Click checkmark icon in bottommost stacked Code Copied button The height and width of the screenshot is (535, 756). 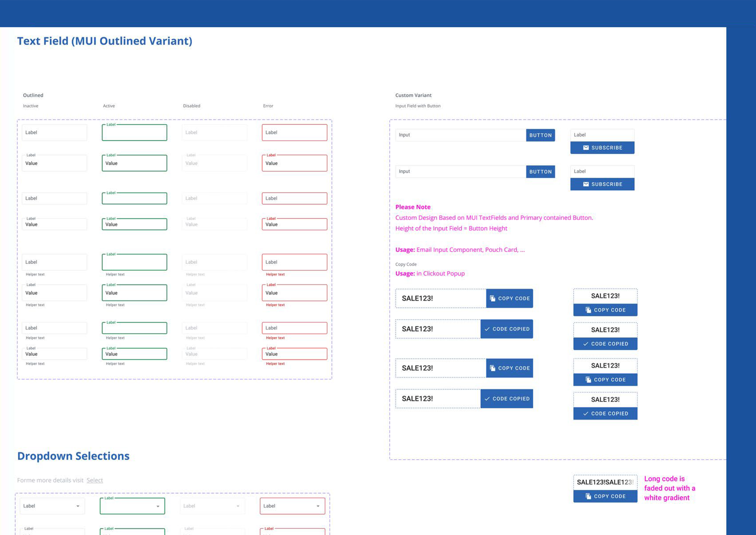pos(585,414)
